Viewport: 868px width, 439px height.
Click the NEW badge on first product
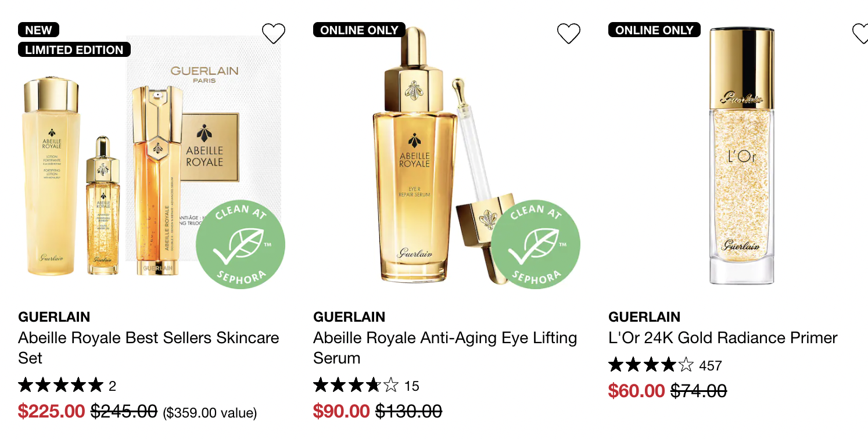pos(38,30)
